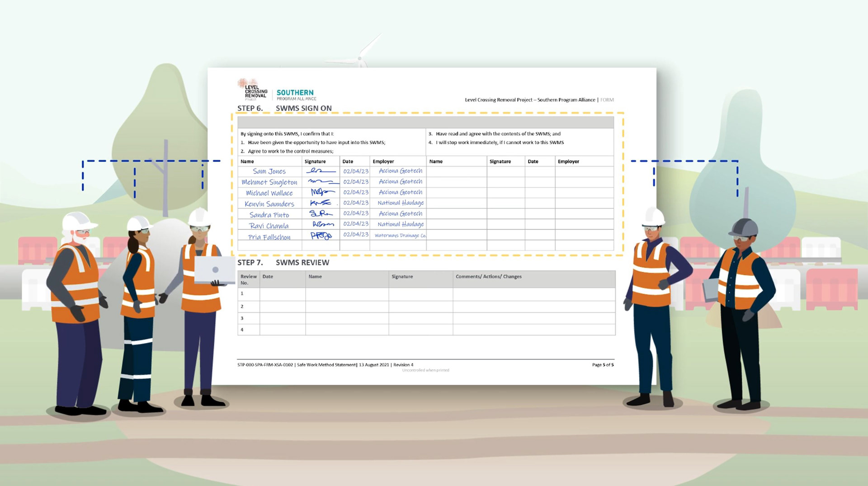Select the STEP 7 SWMS REVIEW heading
The height and width of the screenshot is (486, 868).
[284, 262]
